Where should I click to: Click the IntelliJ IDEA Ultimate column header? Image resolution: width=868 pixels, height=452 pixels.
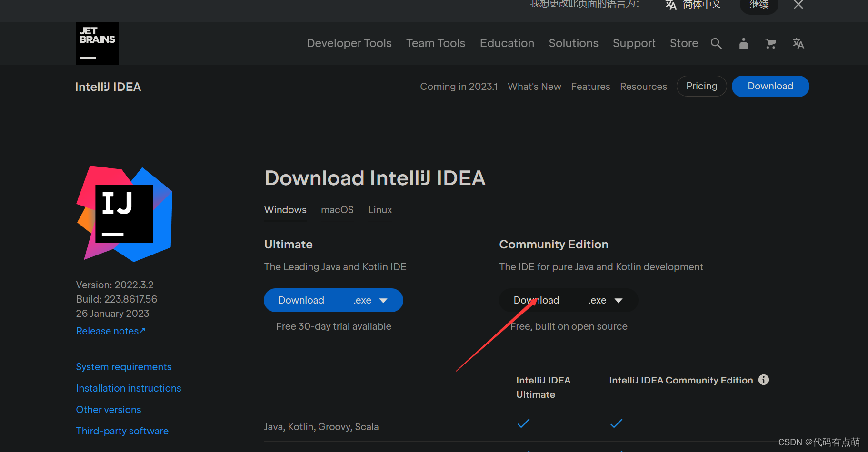[543, 387]
